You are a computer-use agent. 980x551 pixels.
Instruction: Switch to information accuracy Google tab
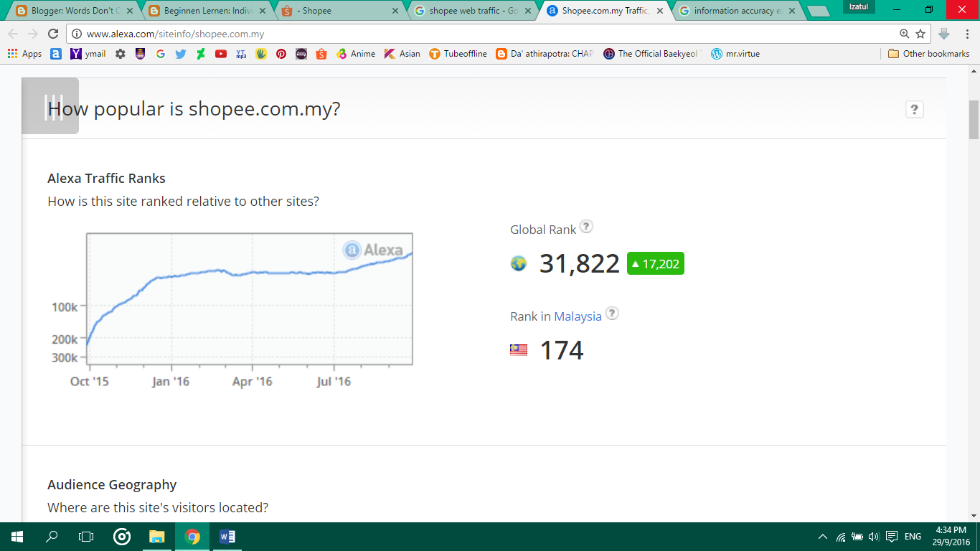click(738, 11)
